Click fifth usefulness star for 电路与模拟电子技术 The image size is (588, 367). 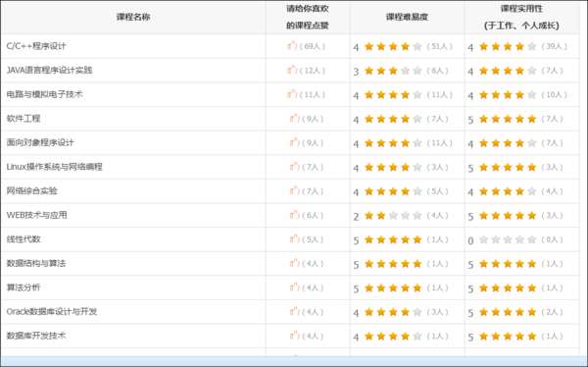tap(532, 94)
